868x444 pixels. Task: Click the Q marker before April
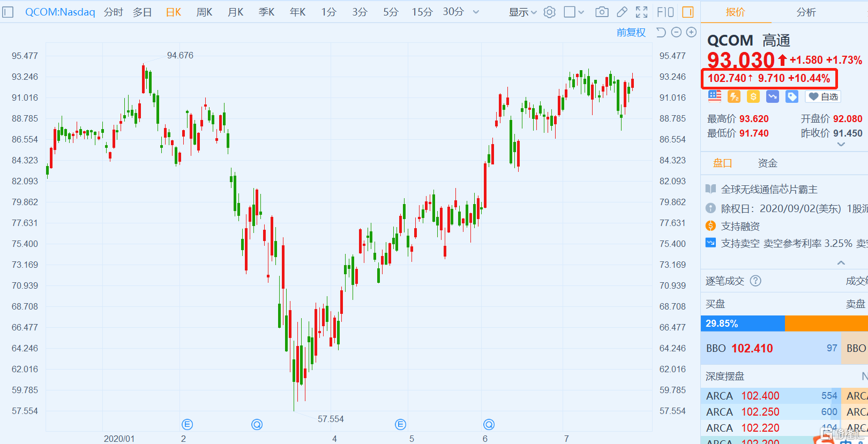[x=257, y=425]
